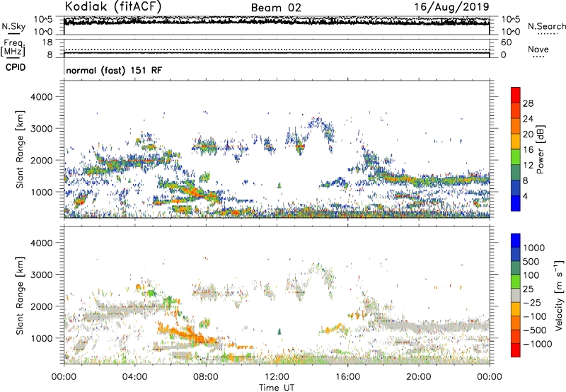Click the 4000 tick on velocity panel
This screenshot has width=566, height=392.
[42, 243]
